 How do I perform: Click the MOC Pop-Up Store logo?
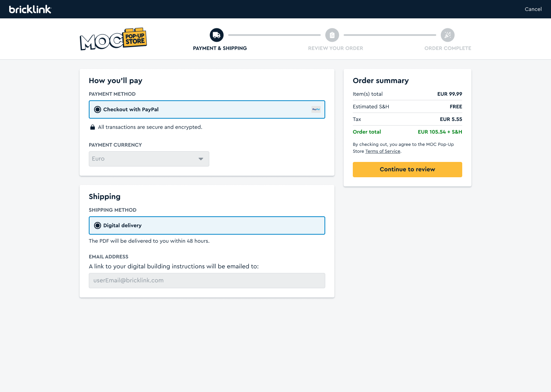[x=113, y=39]
